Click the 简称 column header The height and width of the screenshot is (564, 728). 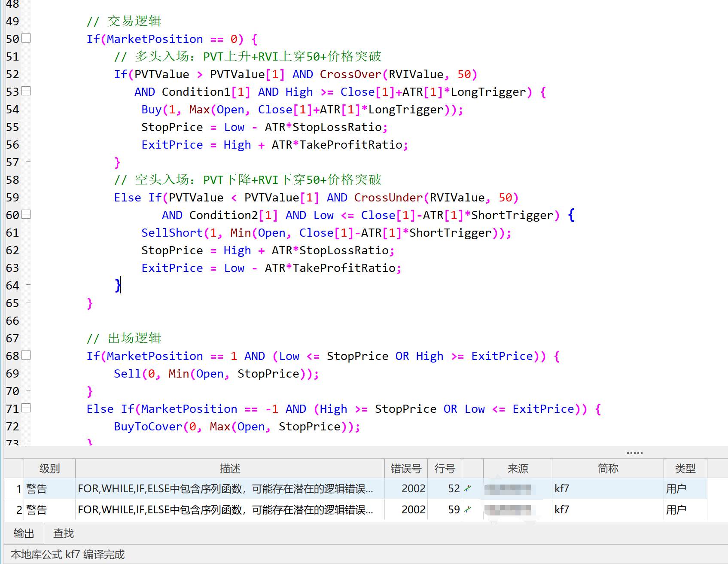coord(608,469)
